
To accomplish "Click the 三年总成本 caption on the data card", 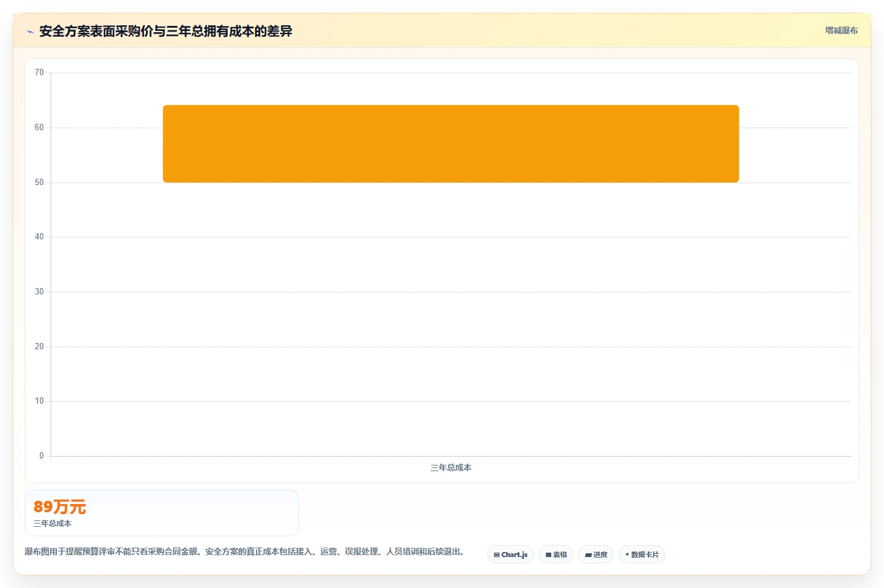I will [52, 524].
